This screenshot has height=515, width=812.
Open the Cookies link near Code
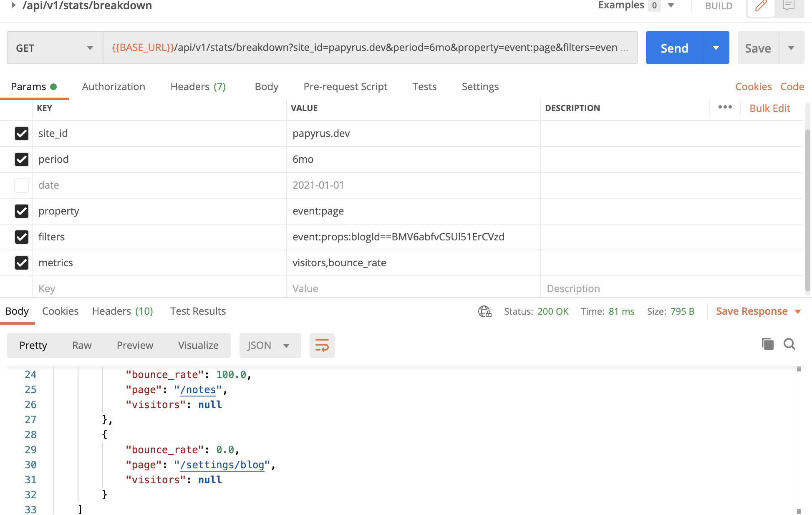pos(753,86)
